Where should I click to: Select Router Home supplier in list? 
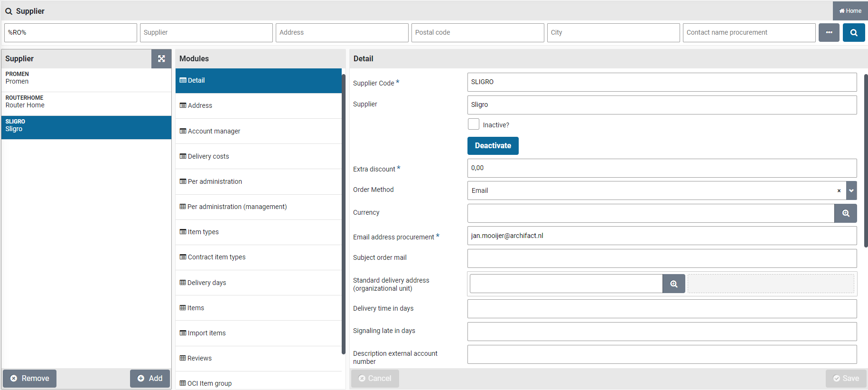(86, 102)
